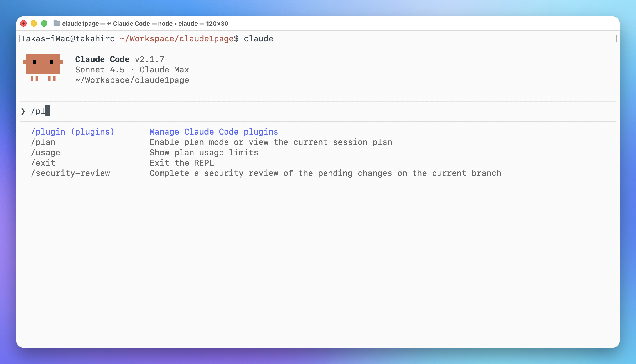
Task: Minimize the terminal using the yellow button
Action: click(x=34, y=23)
